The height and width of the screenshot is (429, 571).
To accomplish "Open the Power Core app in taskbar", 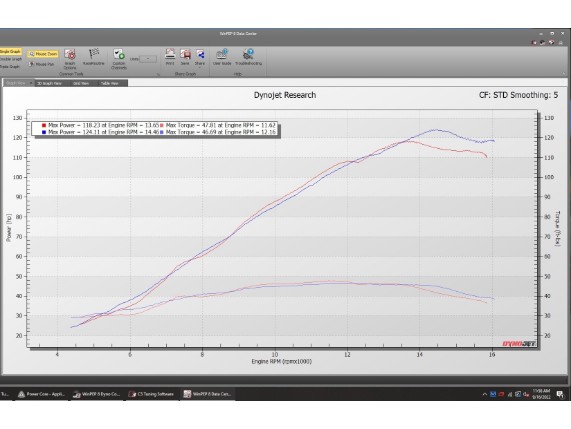I will 41,394.
